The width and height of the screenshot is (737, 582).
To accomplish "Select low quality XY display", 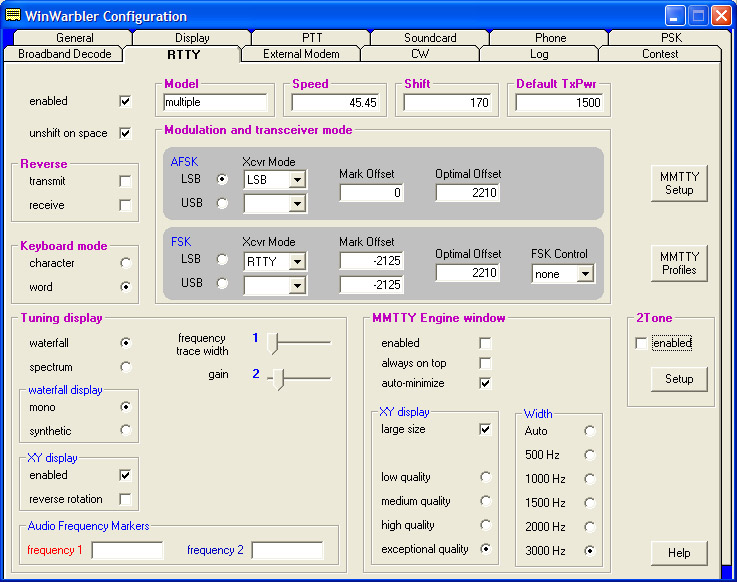I will 486,477.
